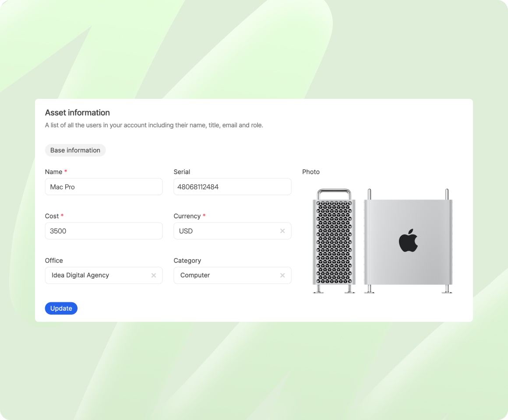This screenshot has width=508, height=420.
Task: Click the Photo label
Action: point(311,172)
